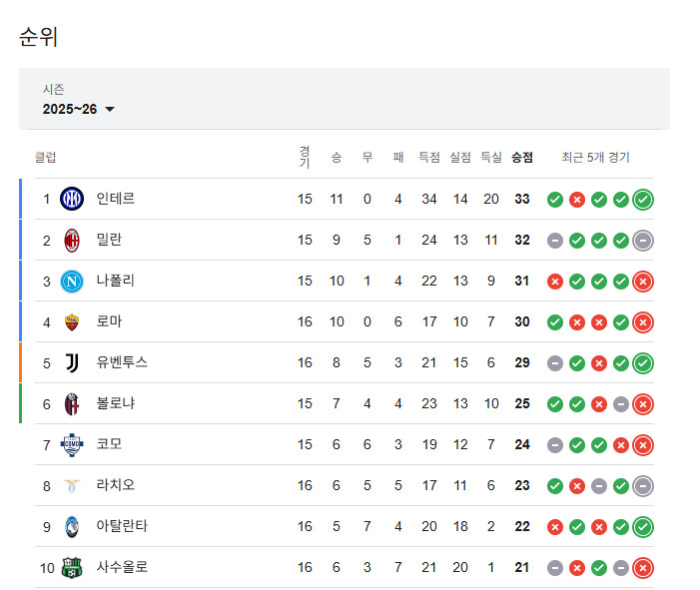Click the Roma club crest
This screenshot has height=590, width=700.
(72, 321)
